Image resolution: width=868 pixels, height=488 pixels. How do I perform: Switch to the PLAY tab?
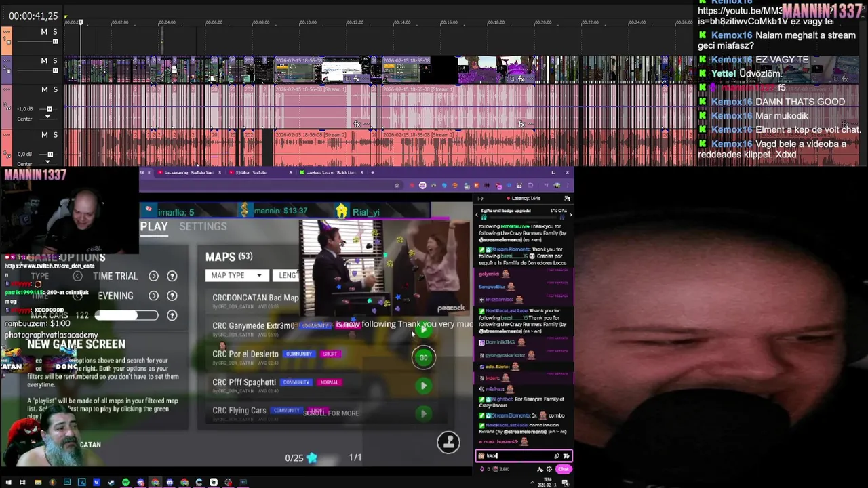click(154, 226)
